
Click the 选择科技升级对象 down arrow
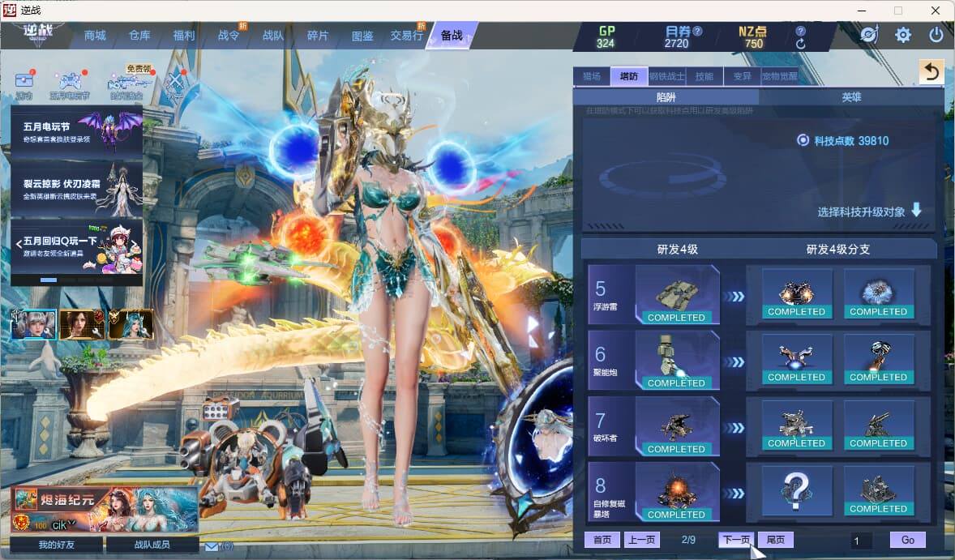pos(916,210)
